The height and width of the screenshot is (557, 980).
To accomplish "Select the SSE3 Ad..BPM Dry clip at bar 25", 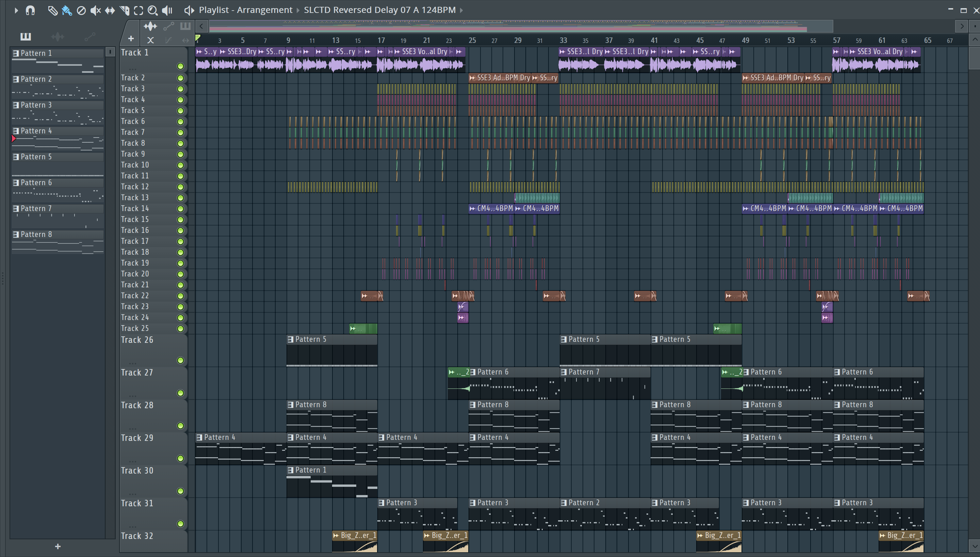I will coord(500,78).
